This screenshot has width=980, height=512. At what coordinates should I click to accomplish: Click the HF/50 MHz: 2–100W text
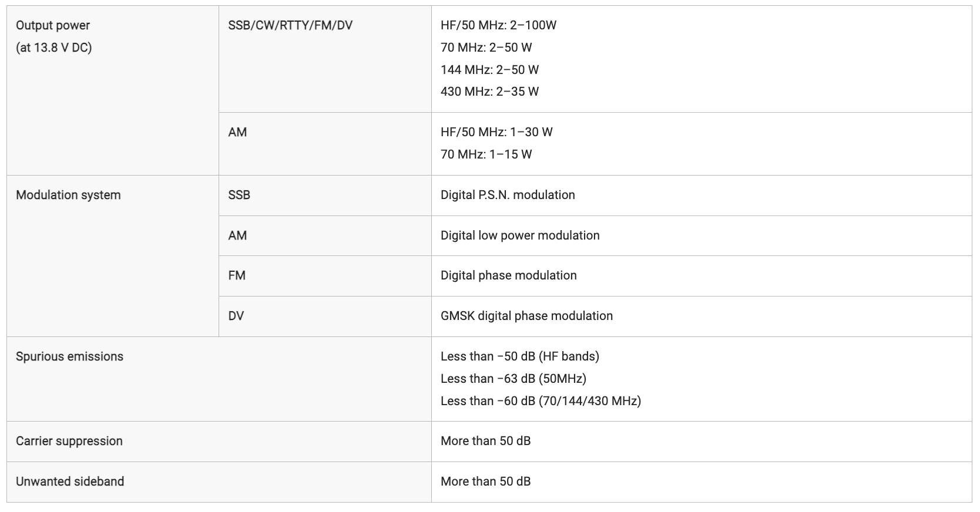pyautogui.click(x=498, y=25)
